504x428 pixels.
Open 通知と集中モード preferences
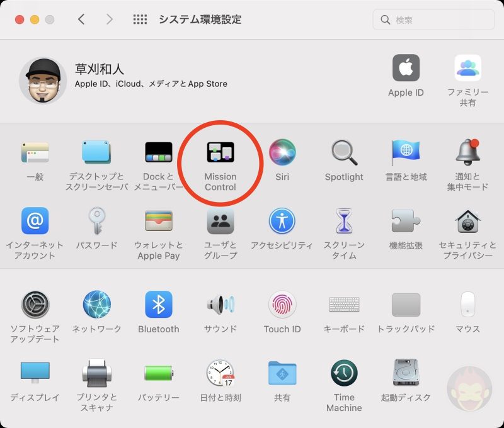(467, 152)
